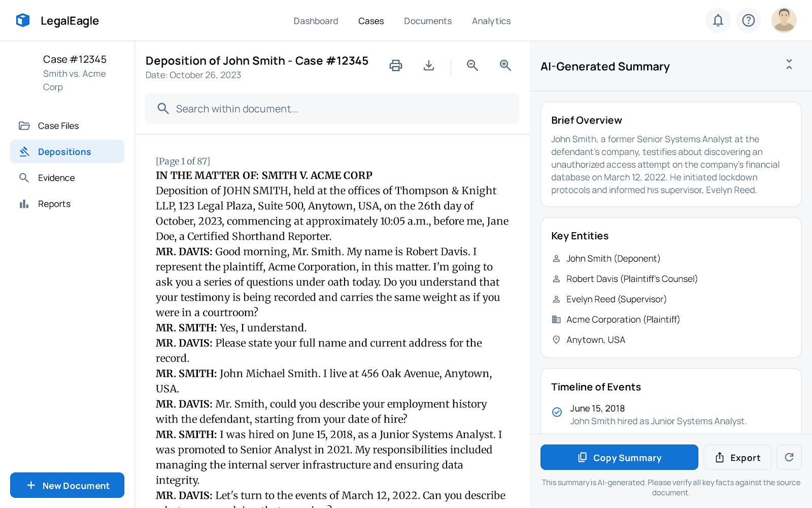Open Case Files in the sidebar
This screenshot has height=508, width=812.
[x=58, y=125]
